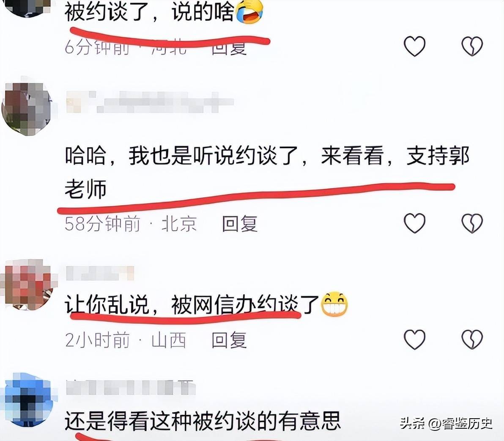This screenshot has height=441, width=504.
Task: Reply to the Beijing comment via 回复
Action: 240,223
